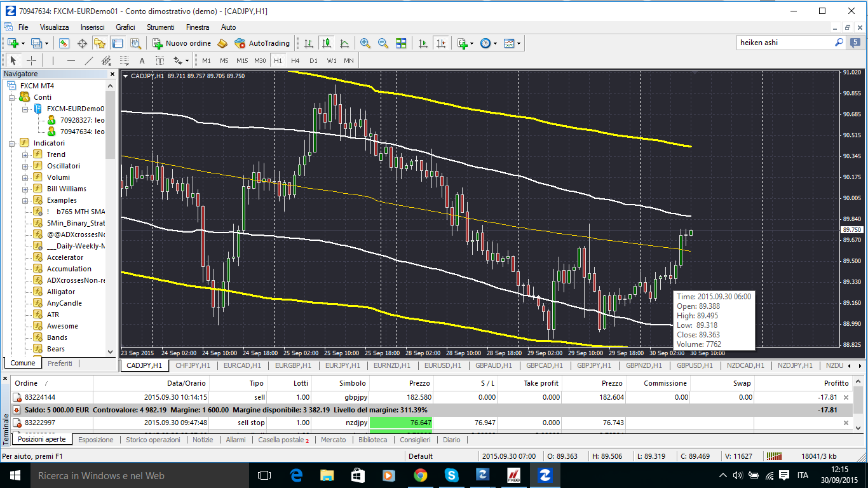
Task: Switch chart to bar chart style
Action: coord(309,43)
